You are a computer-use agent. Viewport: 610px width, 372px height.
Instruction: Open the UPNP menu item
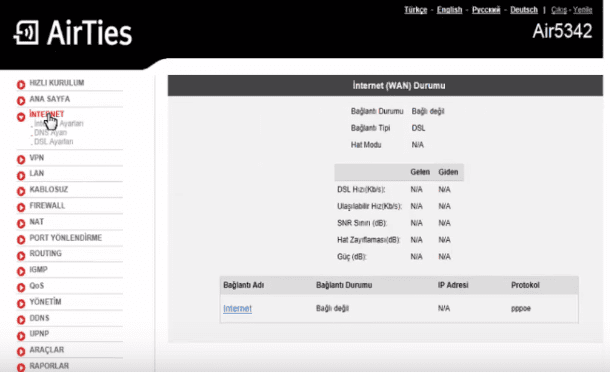pyautogui.click(x=39, y=333)
